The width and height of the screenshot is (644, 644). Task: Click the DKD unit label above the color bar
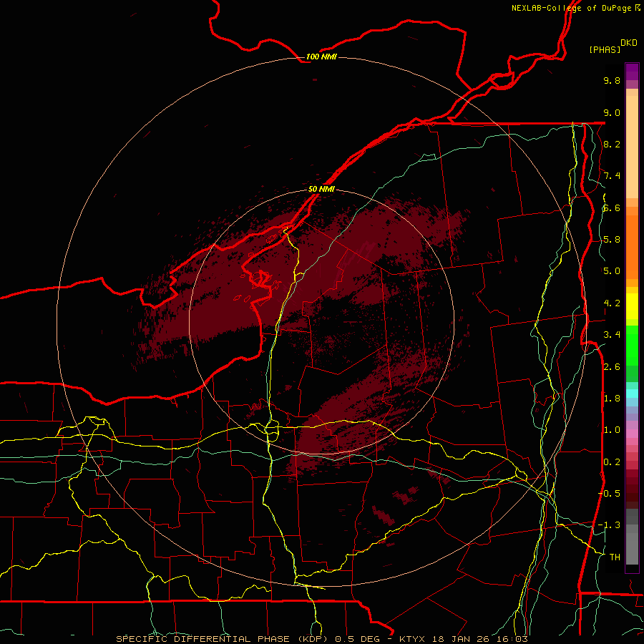pyautogui.click(x=629, y=43)
